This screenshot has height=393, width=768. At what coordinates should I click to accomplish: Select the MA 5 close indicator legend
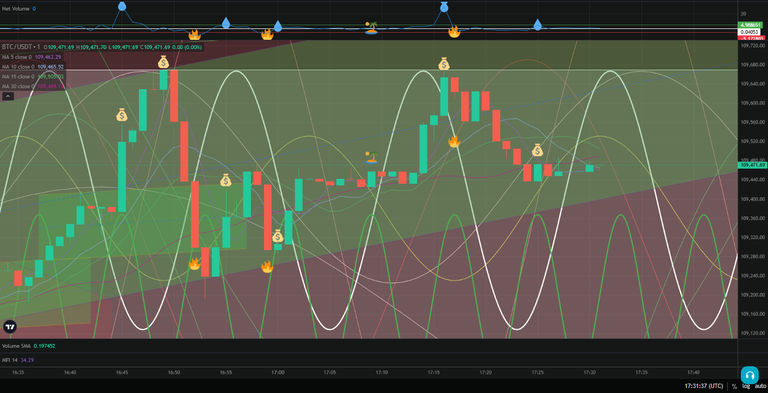tap(17, 57)
